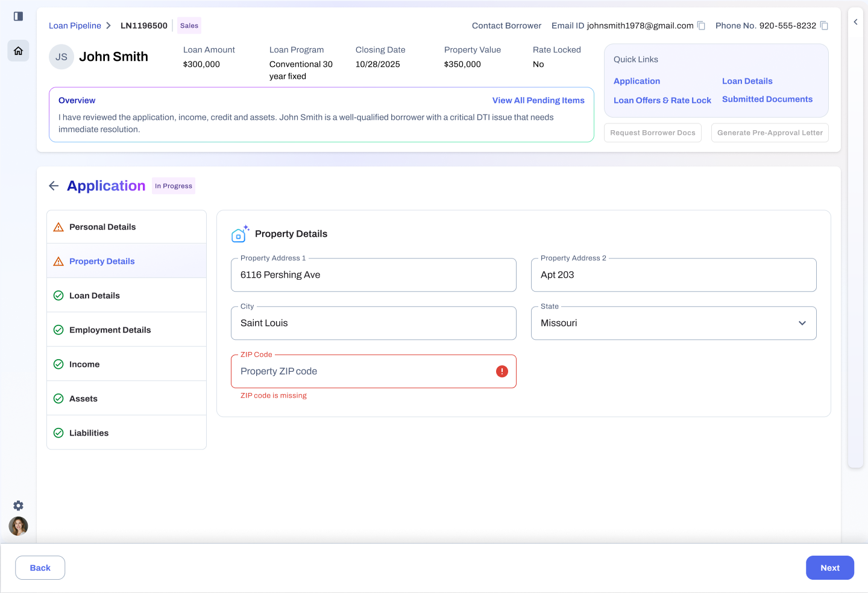Open the settings gear icon
This screenshot has height=593, width=868.
point(18,506)
